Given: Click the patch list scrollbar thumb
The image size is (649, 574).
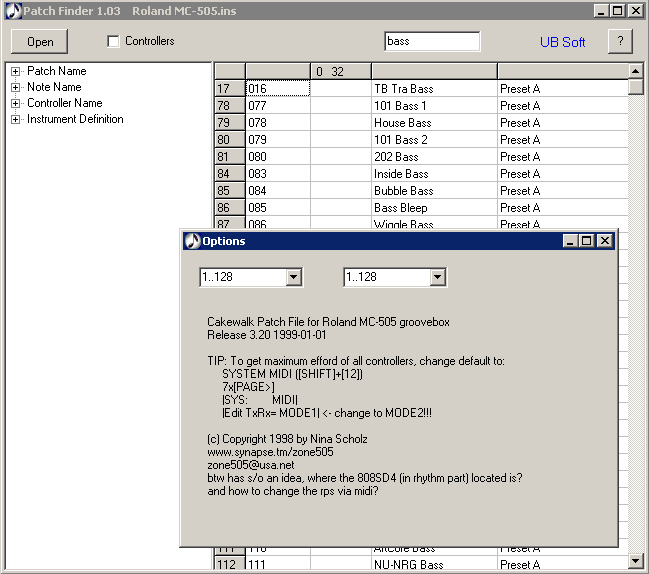Looking at the screenshot, I should point(635,87).
